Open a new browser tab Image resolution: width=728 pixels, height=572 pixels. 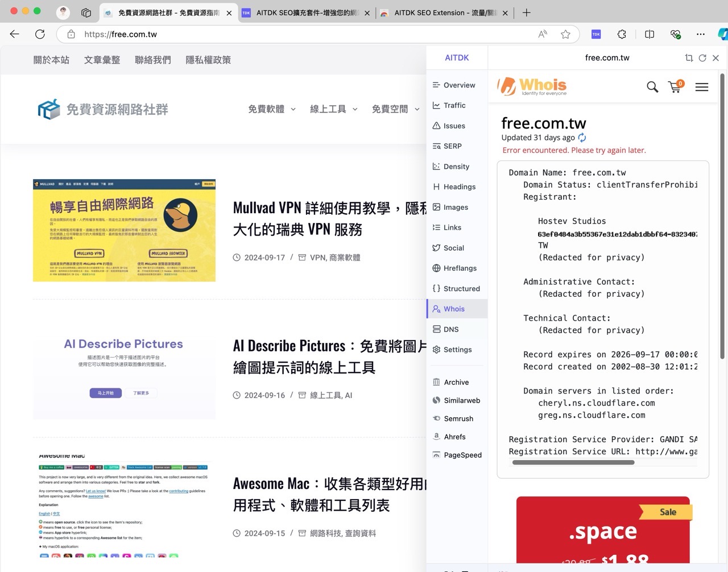click(x=527, y=13)
